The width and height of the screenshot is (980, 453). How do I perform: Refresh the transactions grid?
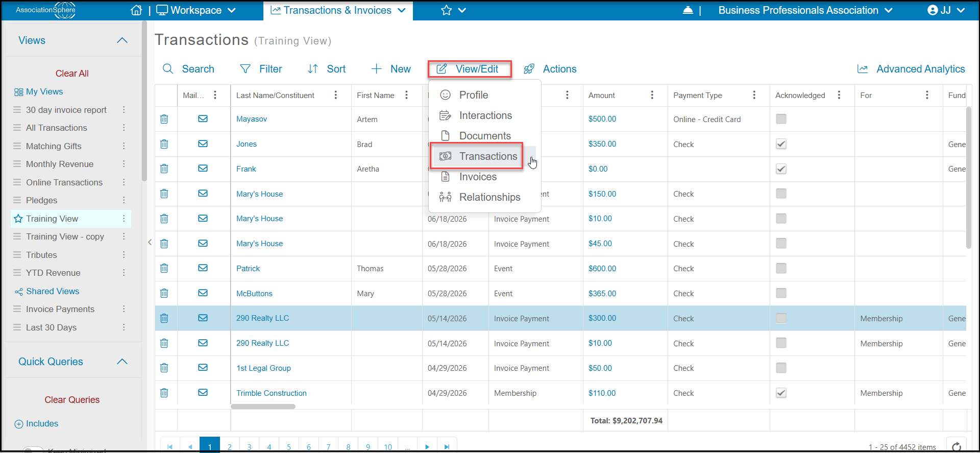click(957, 446)
